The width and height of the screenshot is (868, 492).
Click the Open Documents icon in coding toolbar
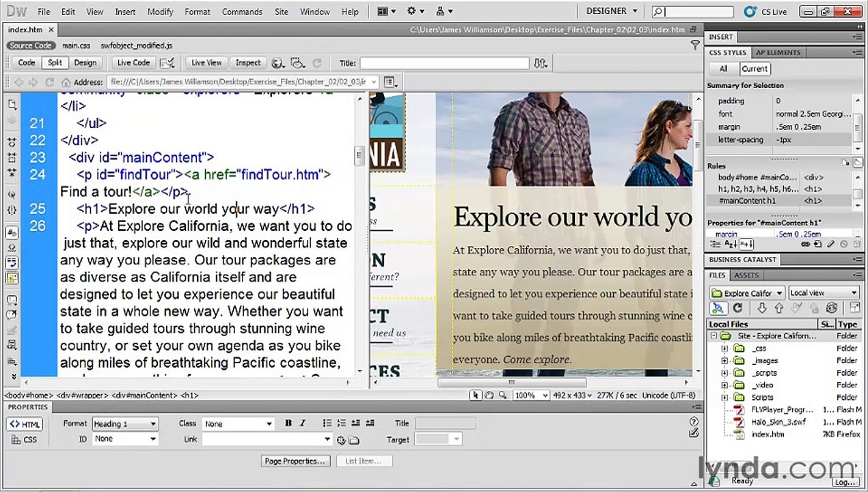(x=12, y=105)
